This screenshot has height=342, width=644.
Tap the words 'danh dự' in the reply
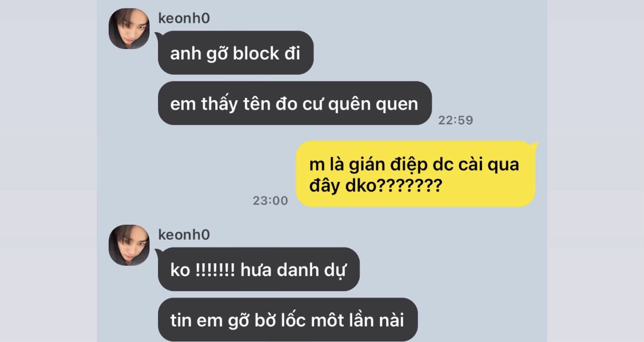point(312,271)
